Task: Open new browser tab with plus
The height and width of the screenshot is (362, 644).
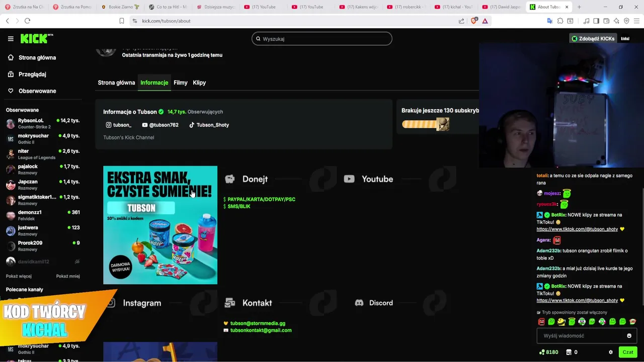Action: pos(579,7)
